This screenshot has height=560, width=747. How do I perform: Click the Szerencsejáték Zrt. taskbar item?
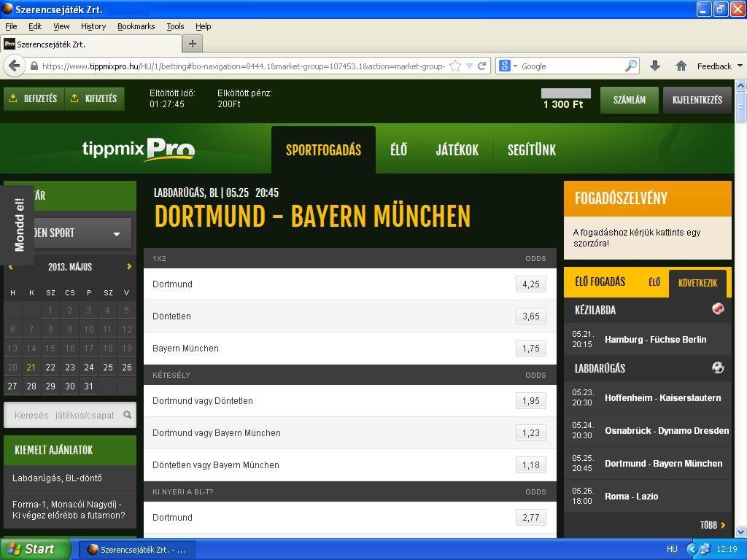[136, 550]
